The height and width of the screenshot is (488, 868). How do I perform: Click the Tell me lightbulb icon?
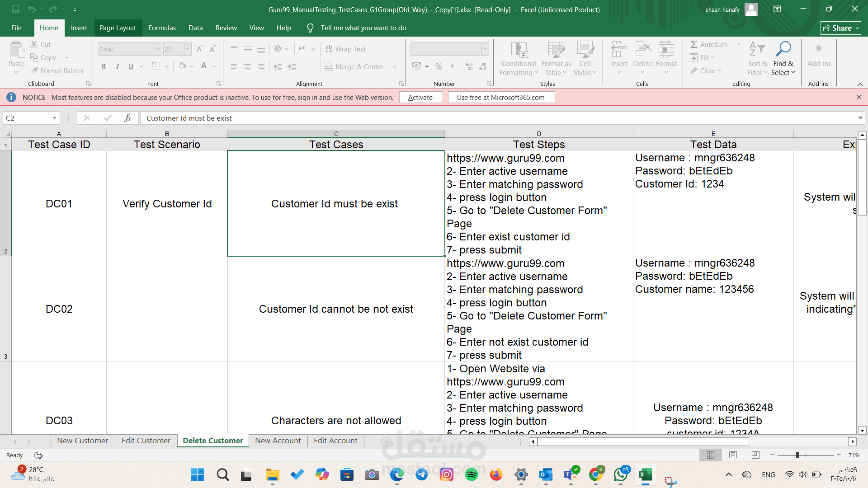coord(310,28)
